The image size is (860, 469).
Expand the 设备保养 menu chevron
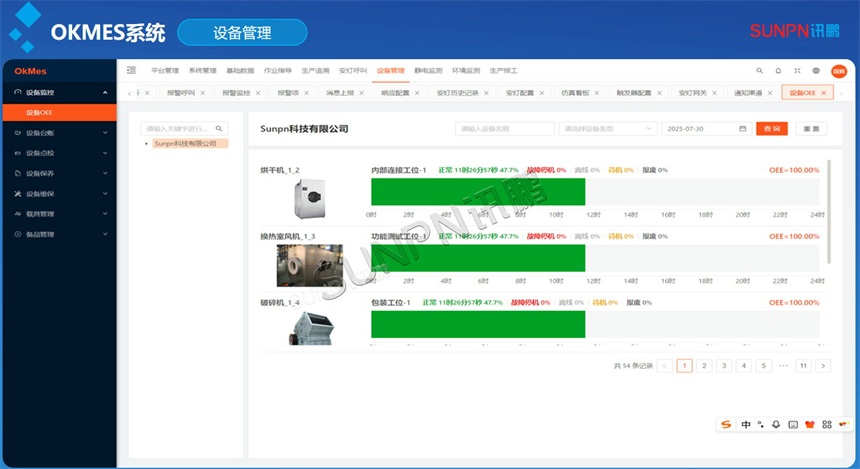[105, 173]
